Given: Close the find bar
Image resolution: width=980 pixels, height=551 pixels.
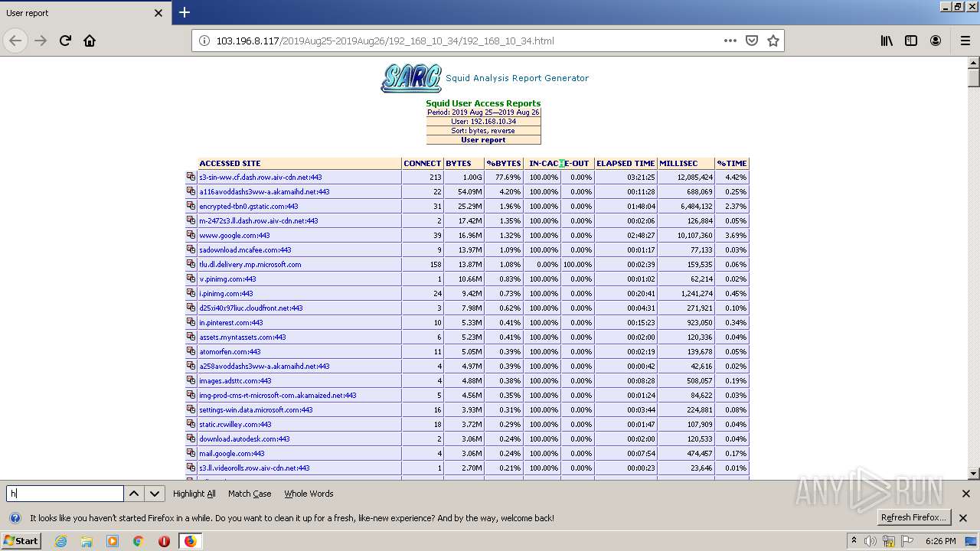Looking at the screenshot, I should pyautogui.click(x=966, y=494).
